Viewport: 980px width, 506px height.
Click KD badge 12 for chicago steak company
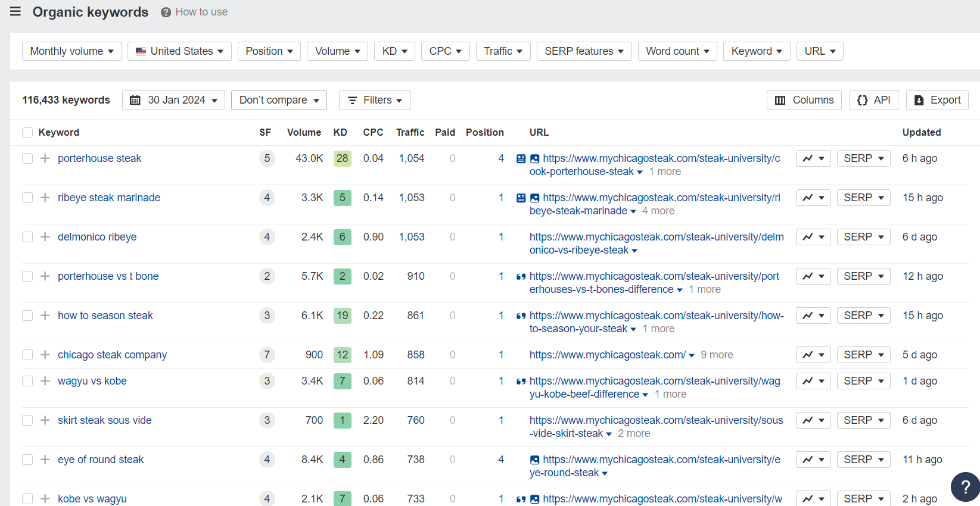[342, 355]
